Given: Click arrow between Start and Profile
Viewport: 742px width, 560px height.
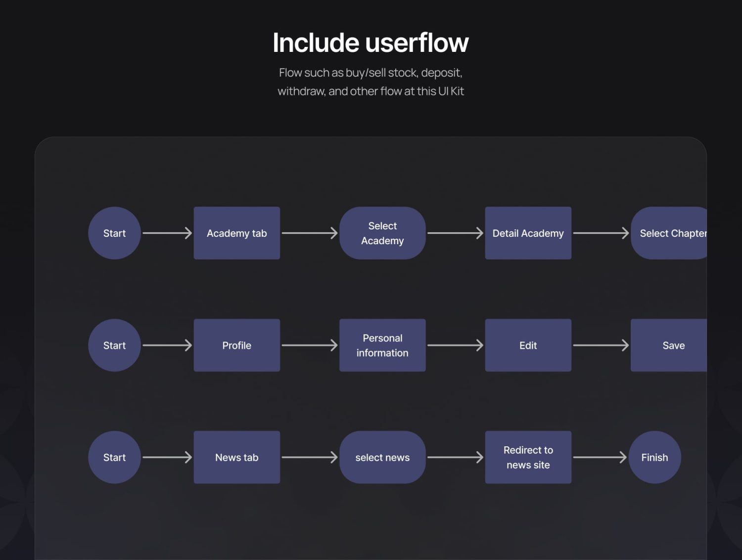Looking at the screenshot, I should [167, 345].
